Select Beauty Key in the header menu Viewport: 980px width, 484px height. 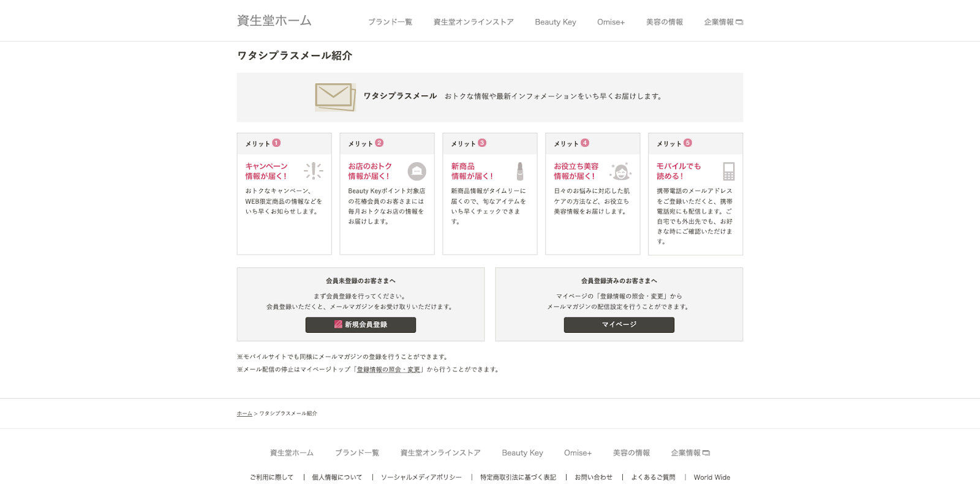(x=555, y=22)
